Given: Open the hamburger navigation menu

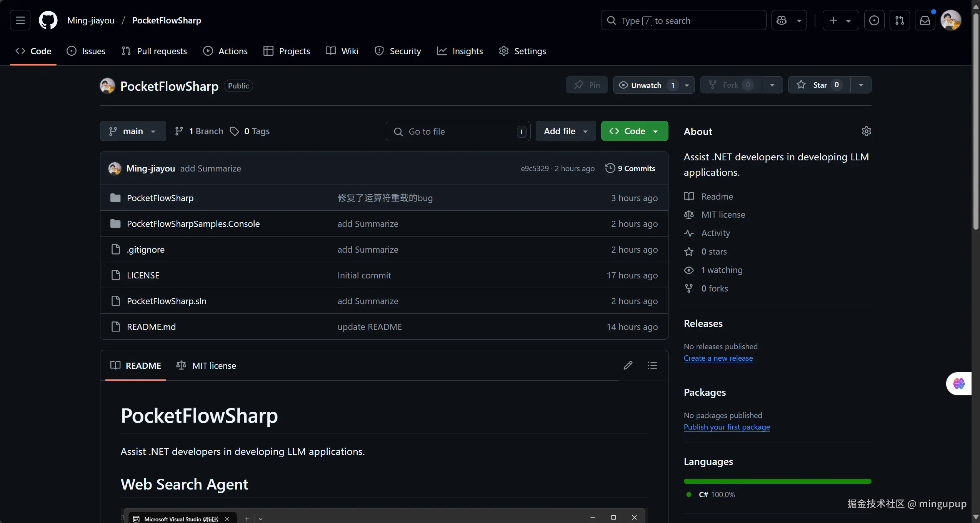Looking at the screenshot, I should (20, 20).
